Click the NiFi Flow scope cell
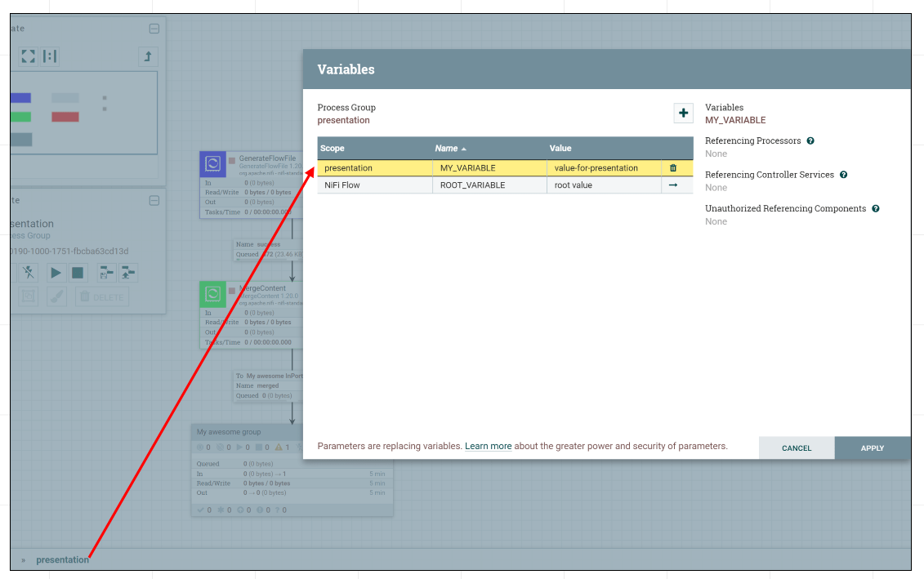The height and width of the screenshot is (579, 924). pos(375,185)
